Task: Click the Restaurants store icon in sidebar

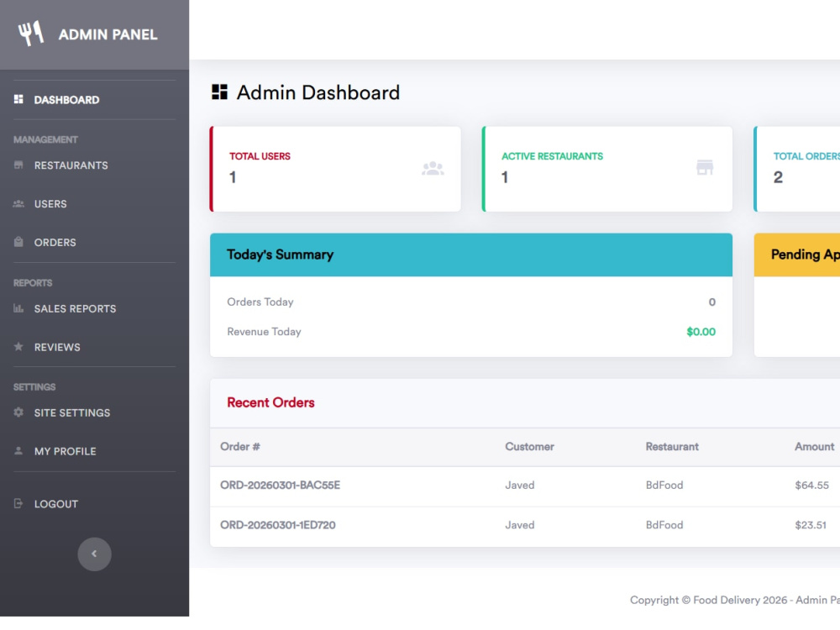Action: click(18, 165)
